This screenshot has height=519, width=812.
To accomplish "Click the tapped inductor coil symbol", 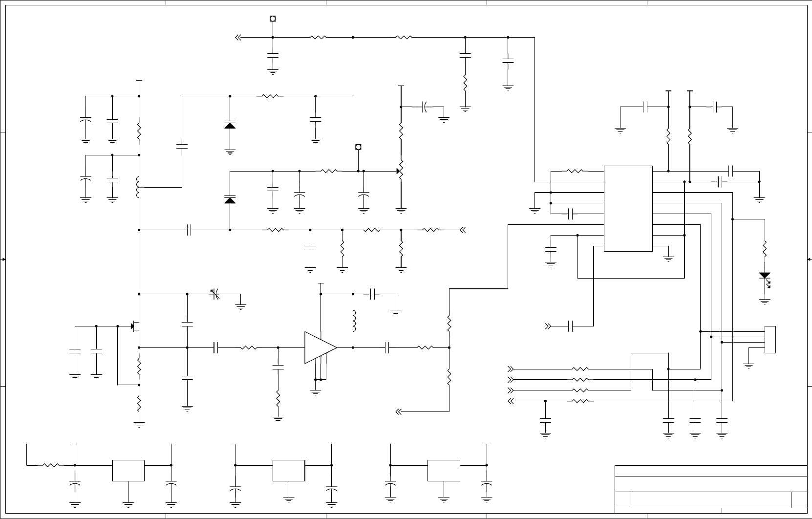I will [x=138, y=187].
